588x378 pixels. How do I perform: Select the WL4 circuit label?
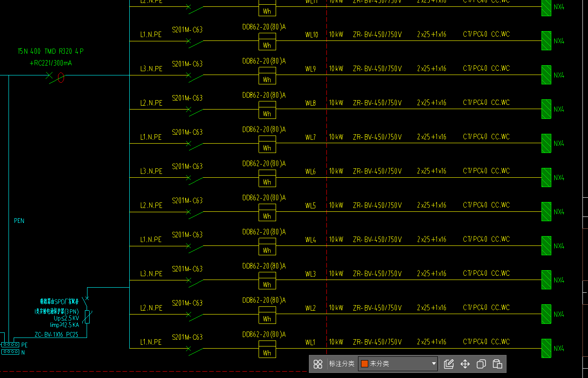[311, 240]
